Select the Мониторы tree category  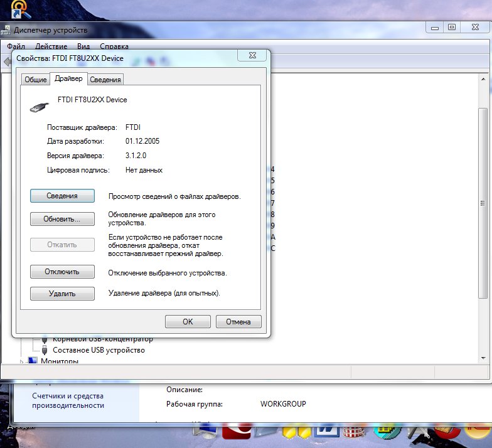tap(59, 361)
